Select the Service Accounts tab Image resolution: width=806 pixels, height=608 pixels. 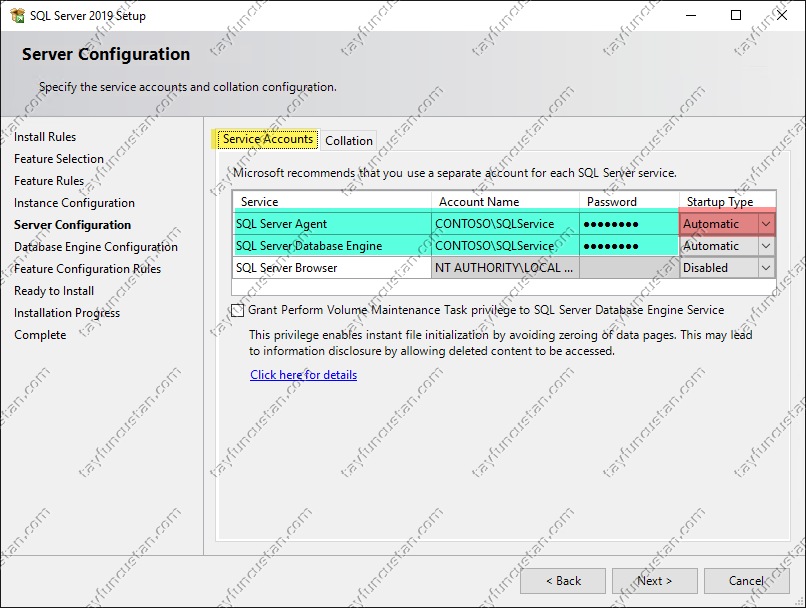coord(267,139)
